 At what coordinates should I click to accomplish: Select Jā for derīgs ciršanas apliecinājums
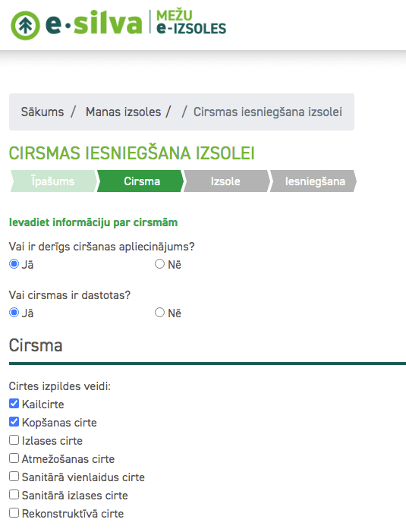point(14,264)
